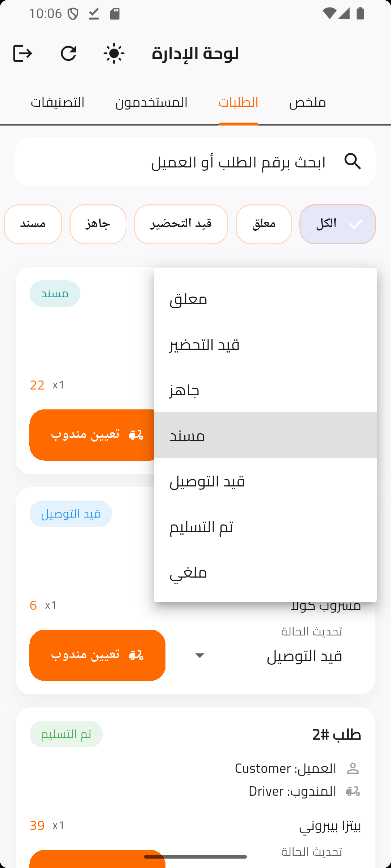Select highlighted 'مسند' option in dropdown
Screen dimensions: 391x868
coord(265,435)
